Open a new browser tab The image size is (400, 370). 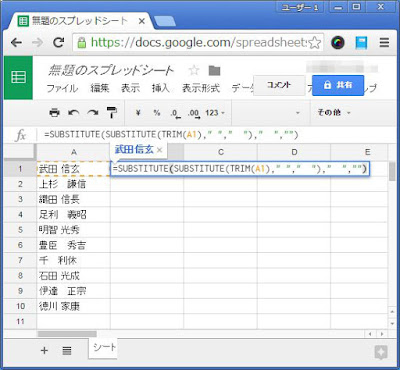[165, 22]
